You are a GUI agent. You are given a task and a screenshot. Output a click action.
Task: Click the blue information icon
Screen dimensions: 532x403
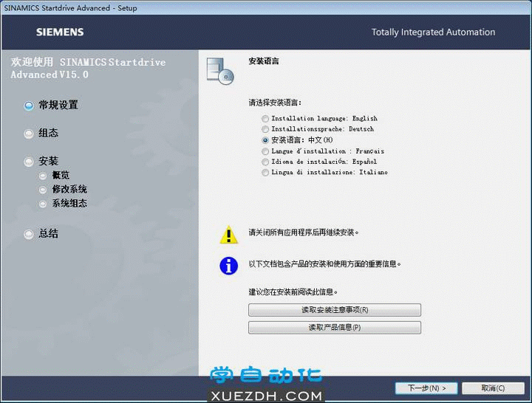(x=228, y=266)
